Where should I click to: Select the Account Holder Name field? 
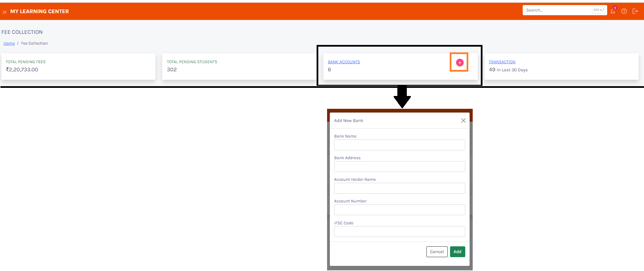(x=399, y=188)
